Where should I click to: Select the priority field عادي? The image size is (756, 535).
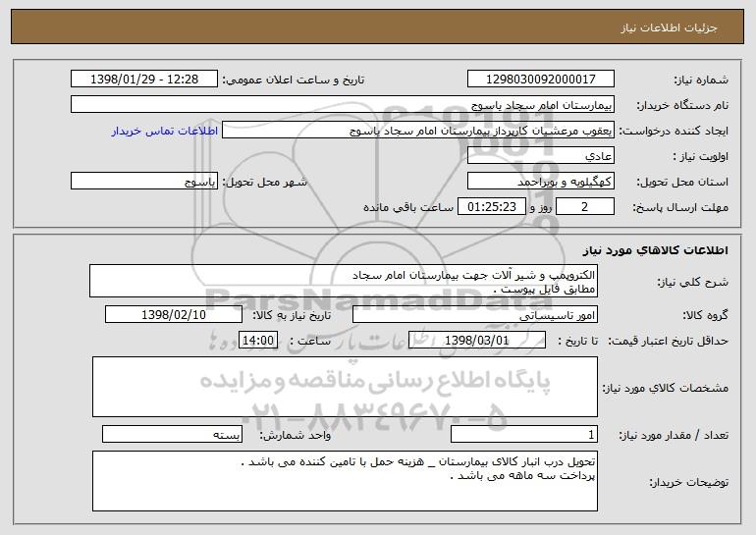(541, 156)
